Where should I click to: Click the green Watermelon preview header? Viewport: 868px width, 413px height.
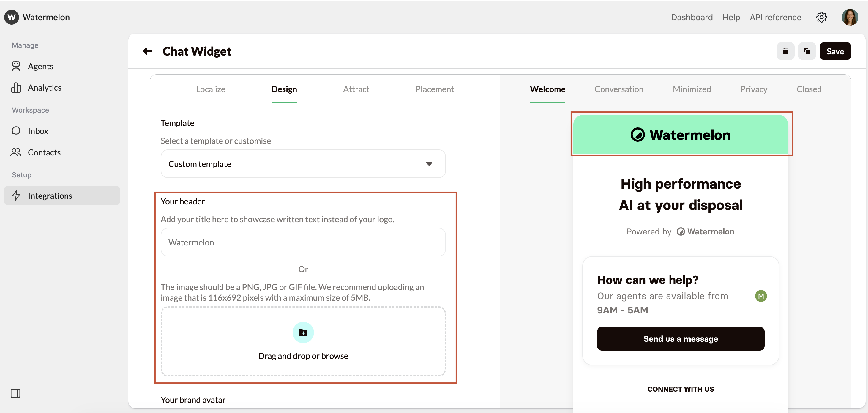point(680,135)
